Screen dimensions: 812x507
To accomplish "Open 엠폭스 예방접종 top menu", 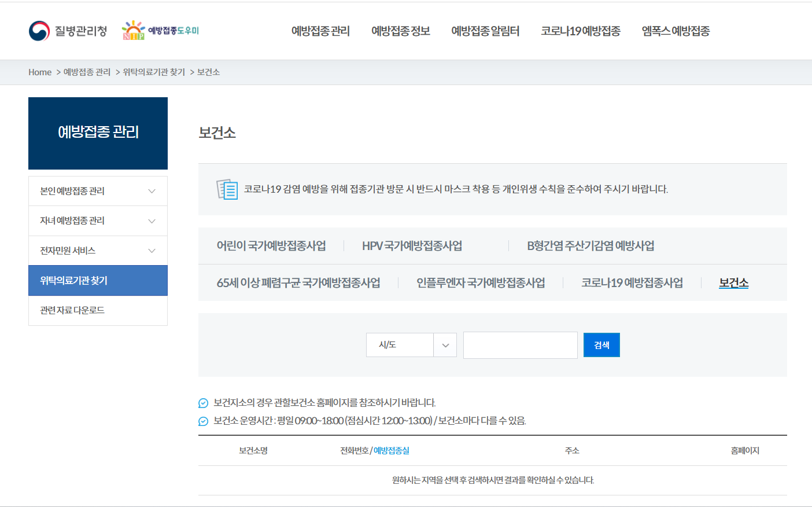I will pos(676,31).
